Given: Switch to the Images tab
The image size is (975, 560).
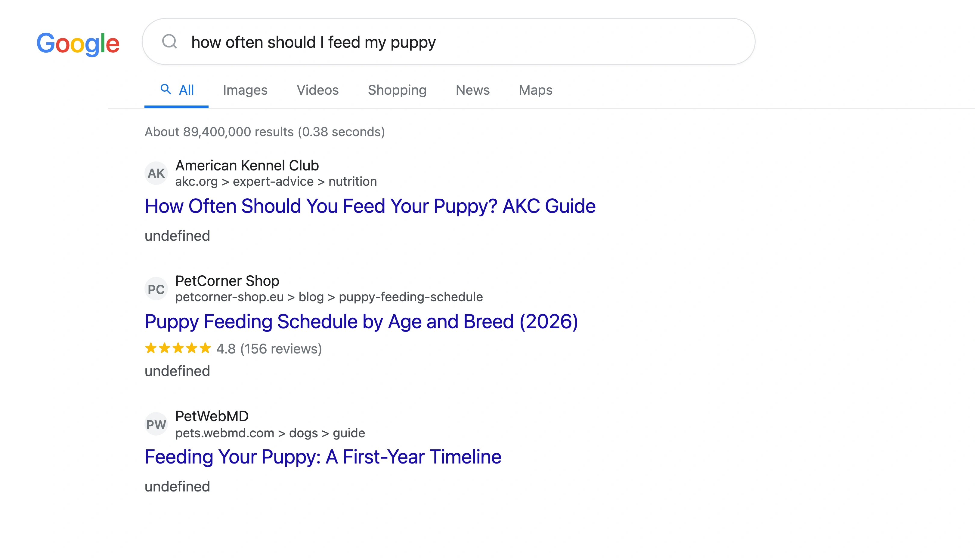Looking at the screenshot, I should 245,90.
